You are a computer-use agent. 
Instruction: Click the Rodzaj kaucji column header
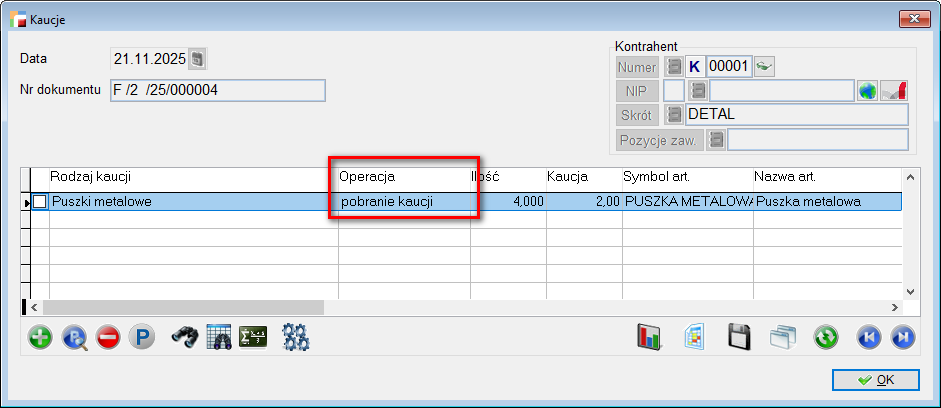[190, 177]
